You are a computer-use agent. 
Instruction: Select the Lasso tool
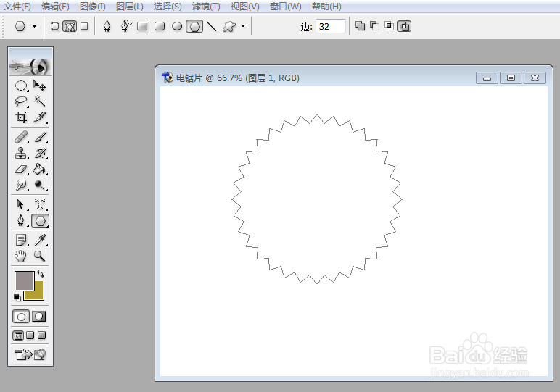point(21,101)
